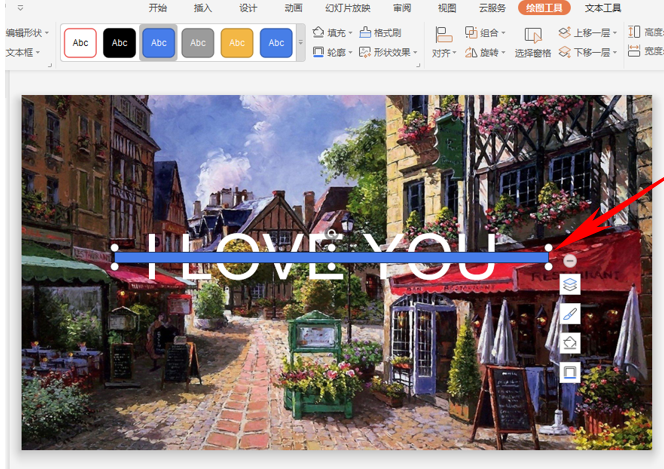Choose the orange Abc shape style

pyautogui.click(x=237, y=43)
